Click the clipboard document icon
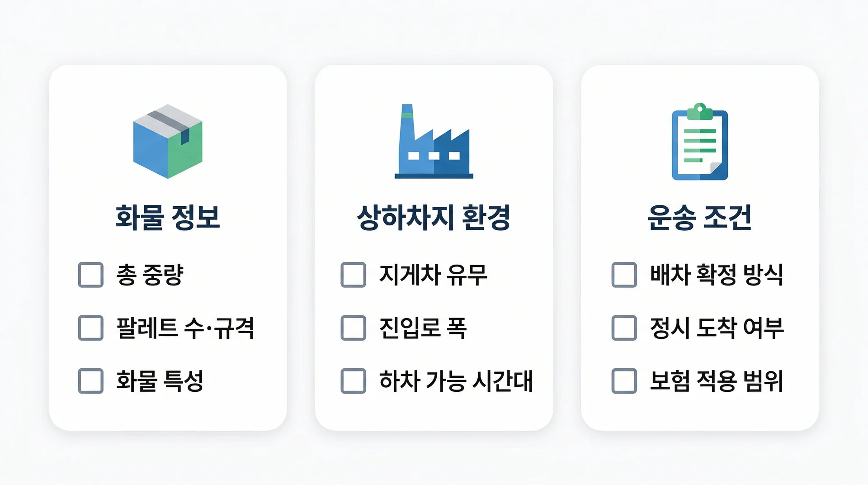This screenshot has height=485, width=868. [700, 142]
